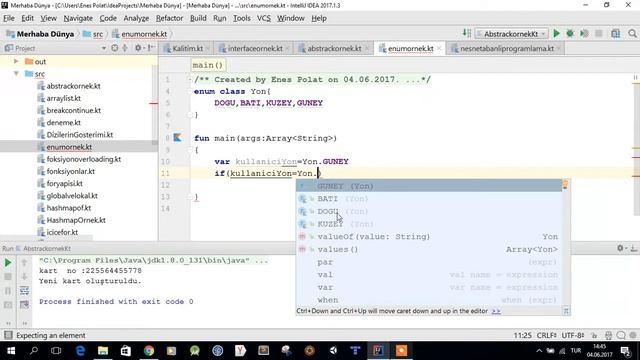
Task: Click the pi icon at completion popup corner
Action: coord(566,311)
